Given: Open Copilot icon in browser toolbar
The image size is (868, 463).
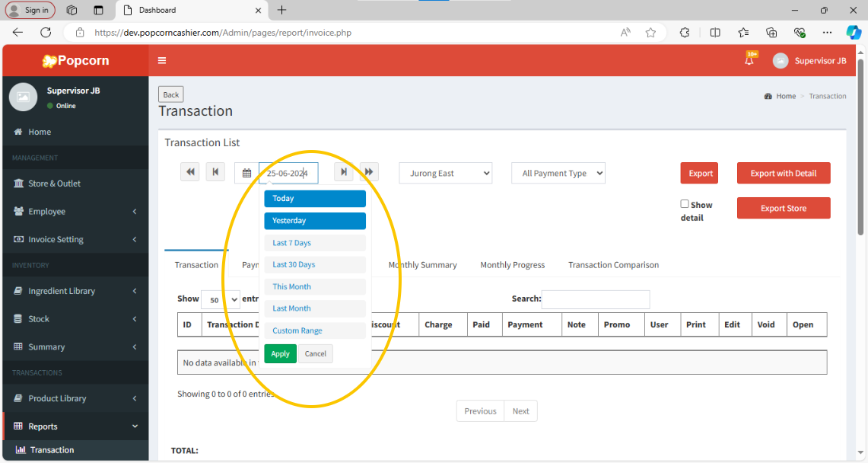Looking at the screenshot, I should coord(853,33).
